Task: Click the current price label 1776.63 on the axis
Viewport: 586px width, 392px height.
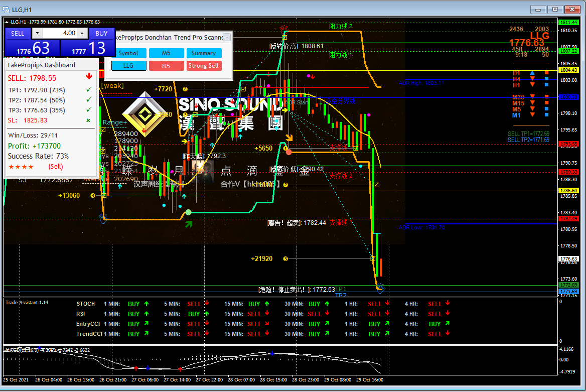Action: pyautogui.click(x=569, y=259)
